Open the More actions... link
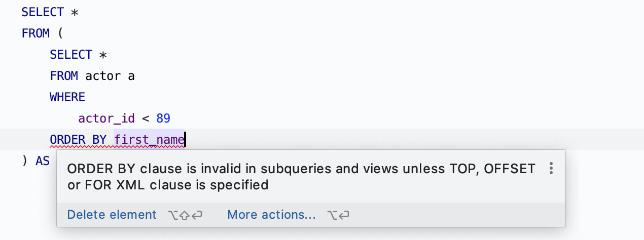644x240 pixels. coord(271,215)
